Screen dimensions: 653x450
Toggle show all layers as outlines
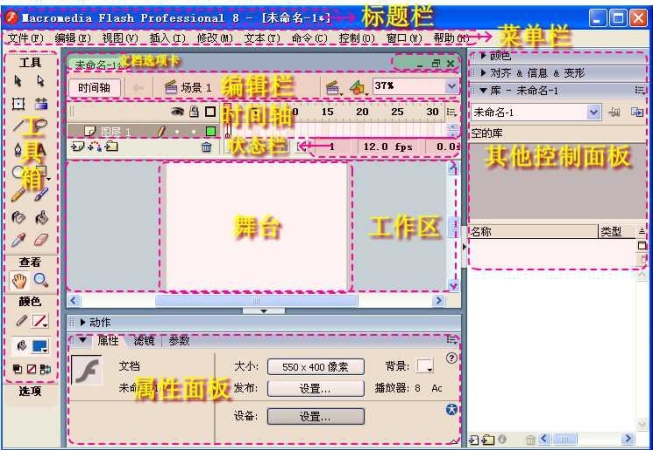tap(210, 112)
